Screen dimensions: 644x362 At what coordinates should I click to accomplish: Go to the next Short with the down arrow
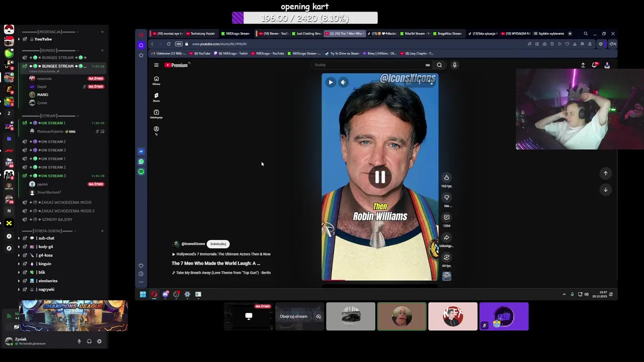pyautogui.click(x=606, y=190)
